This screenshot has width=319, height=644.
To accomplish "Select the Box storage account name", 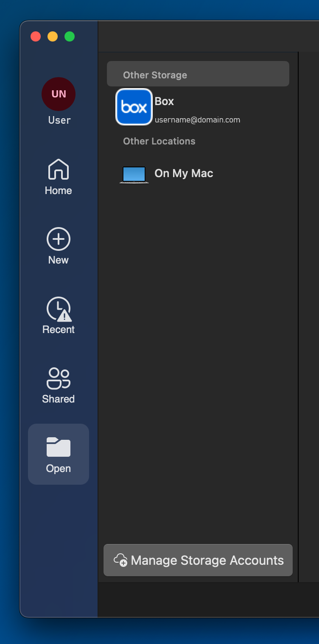I will 165,101.
